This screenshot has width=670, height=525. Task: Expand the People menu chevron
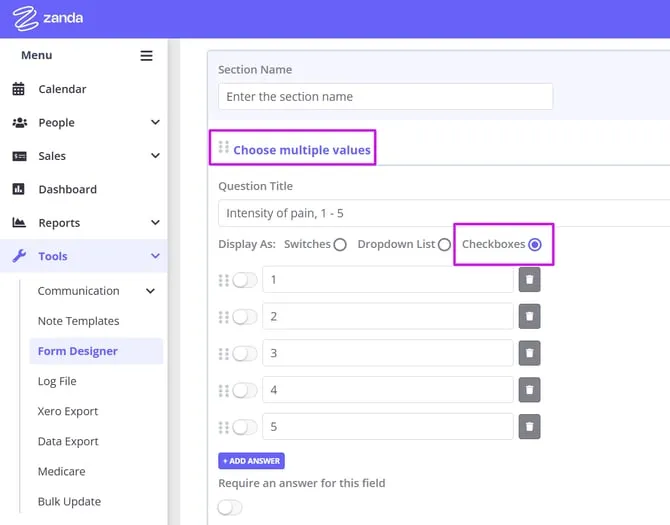click(156, 122)
